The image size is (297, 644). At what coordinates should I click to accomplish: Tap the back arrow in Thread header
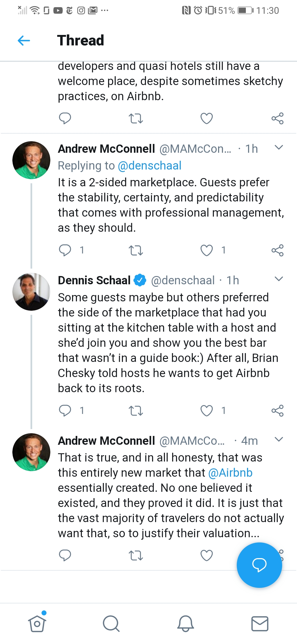[24, 41]
